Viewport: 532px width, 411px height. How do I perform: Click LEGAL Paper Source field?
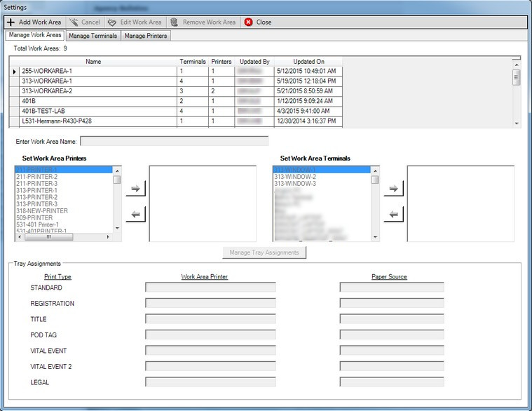392,382
